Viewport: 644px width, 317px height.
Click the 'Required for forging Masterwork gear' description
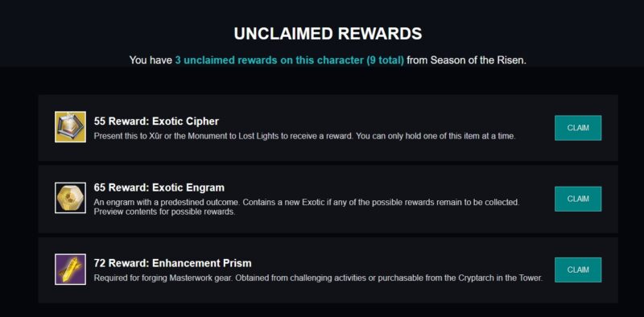318,278
